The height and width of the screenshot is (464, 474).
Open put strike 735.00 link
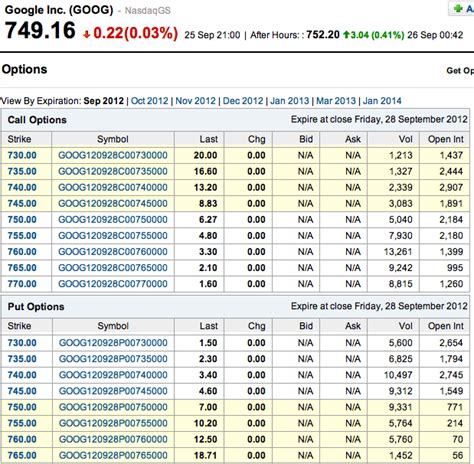click(22, 359)
